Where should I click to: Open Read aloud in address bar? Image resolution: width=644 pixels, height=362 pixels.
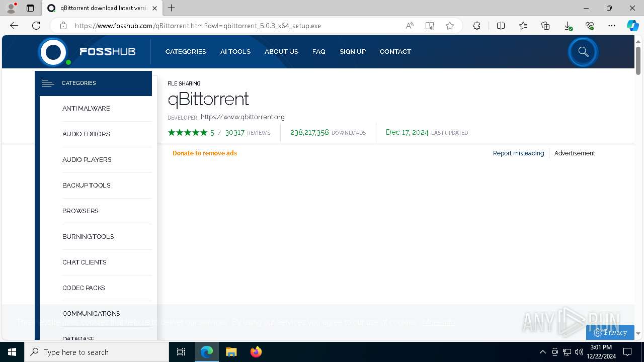(x=410, y=26)
